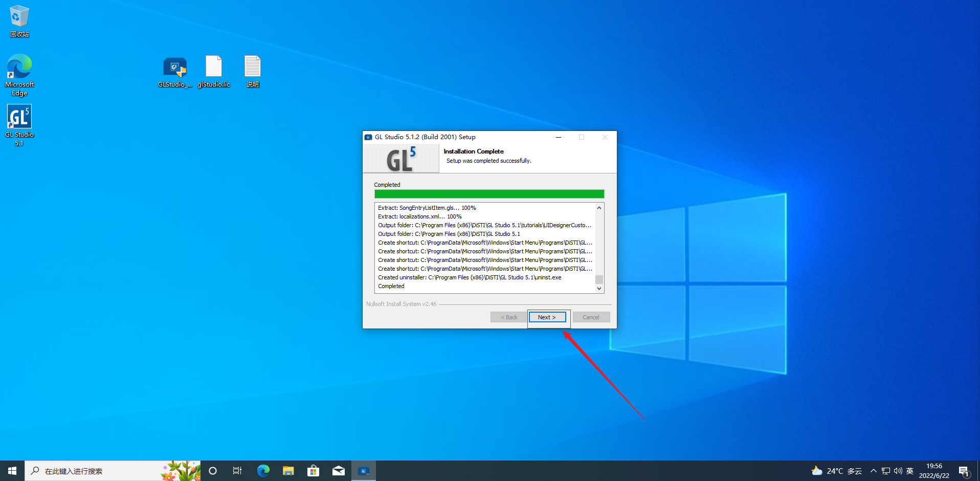Close the GL Studio Setup window
The width and height of the screenshot is (980, 481).
click(x=605, y=137)
